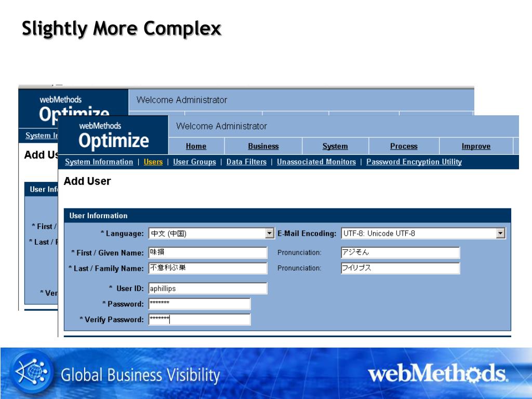Open the User Groups link
This screenshot has width=532, height=399.
pyautogui.click(x=194, y=162)
